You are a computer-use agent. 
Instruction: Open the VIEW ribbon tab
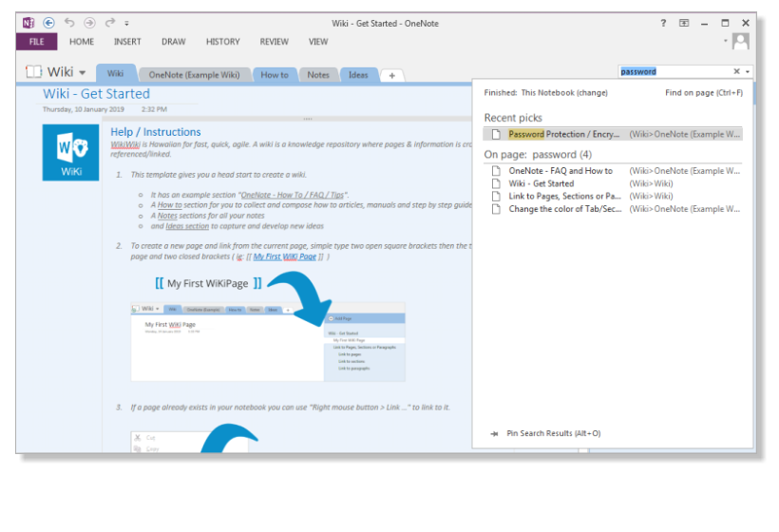pos(318,42)
